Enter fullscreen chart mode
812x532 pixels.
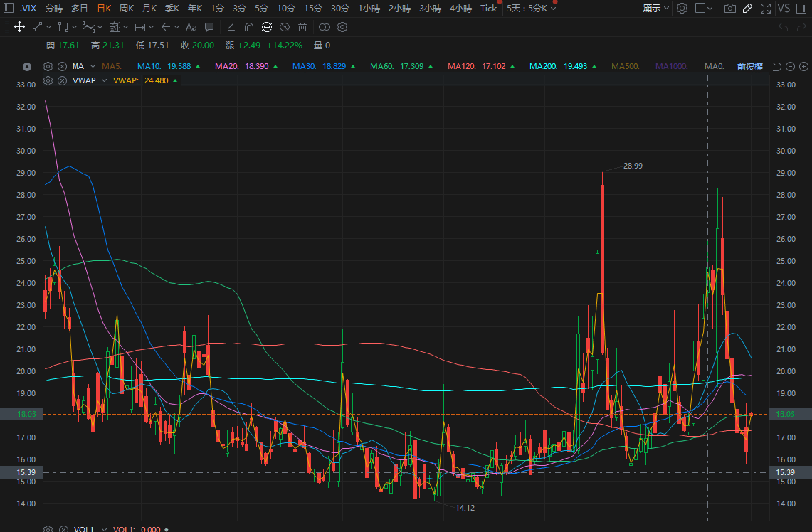click(766, 9)
